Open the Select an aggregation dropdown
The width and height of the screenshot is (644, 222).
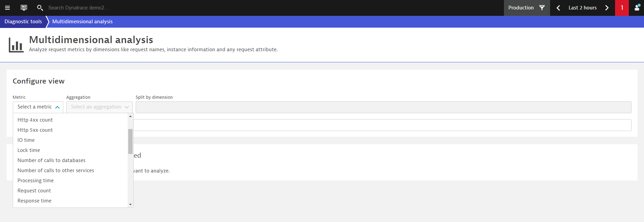tap(99, 107)
